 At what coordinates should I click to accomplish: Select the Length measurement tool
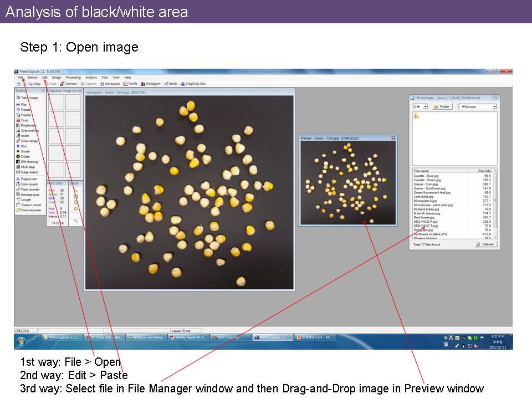click(25, 199)
